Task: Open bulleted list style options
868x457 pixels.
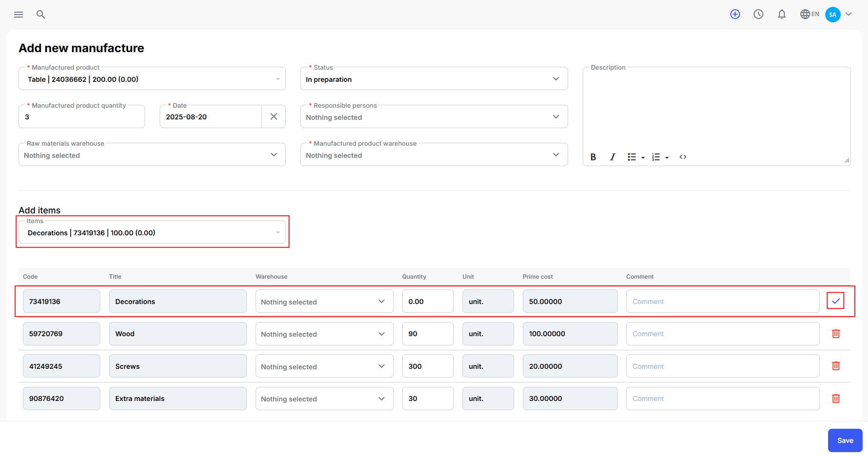Action: tap(643, 157)
